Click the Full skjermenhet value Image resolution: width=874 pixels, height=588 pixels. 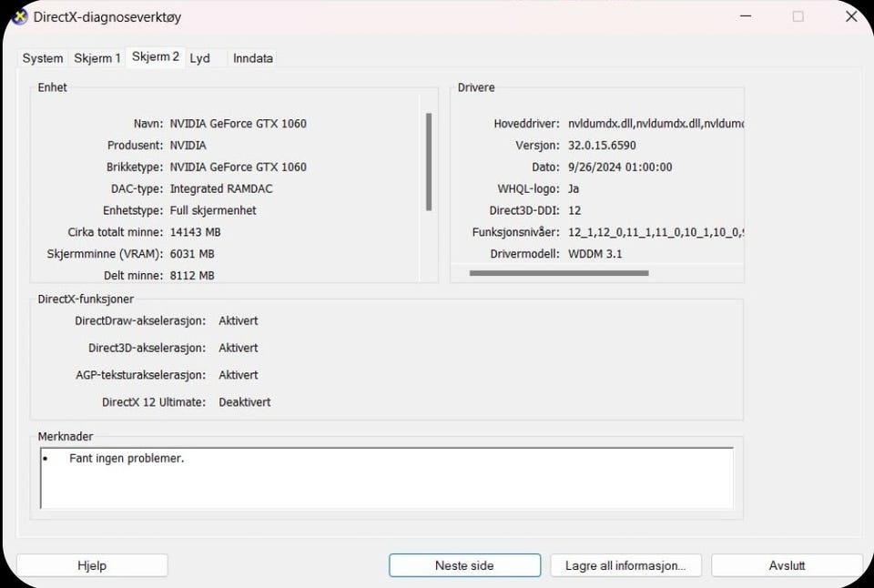coord(213,210)
